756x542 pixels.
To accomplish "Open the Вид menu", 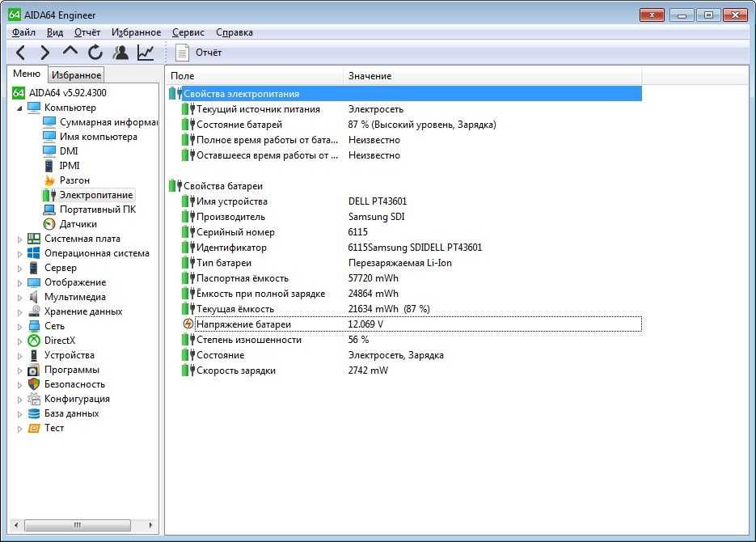I will (x=55, y=32).
